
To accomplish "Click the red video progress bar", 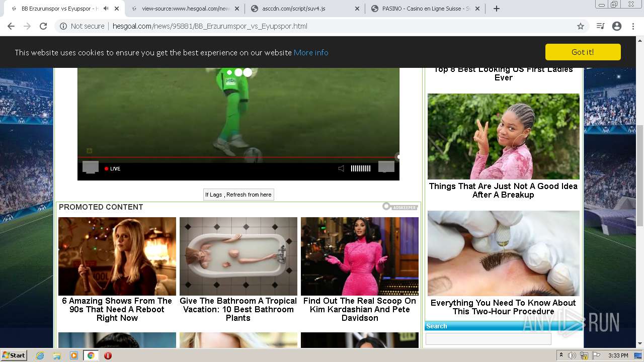I will tap(237, 157).
